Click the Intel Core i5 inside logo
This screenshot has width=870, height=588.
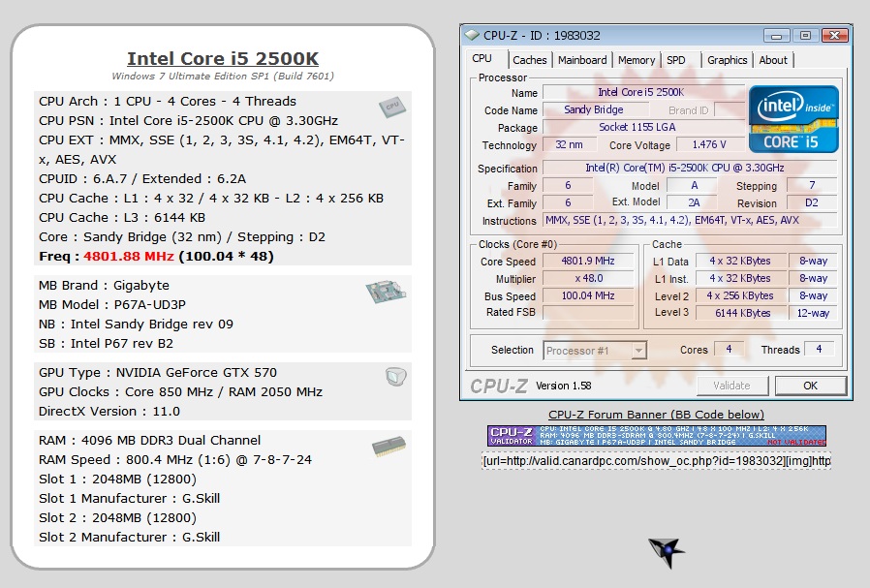[x=793, y=119]
